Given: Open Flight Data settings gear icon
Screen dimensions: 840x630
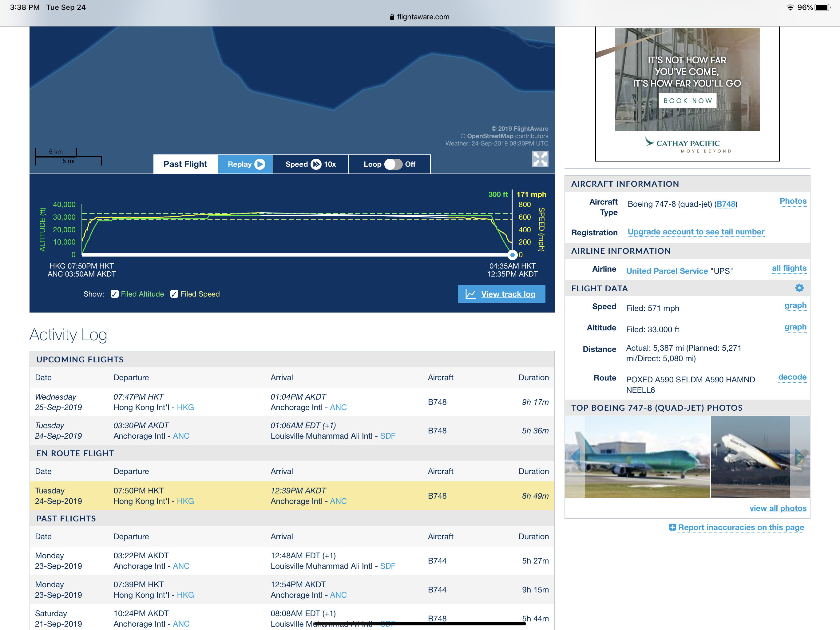Looking at the screenshot, I should point(799,288).
